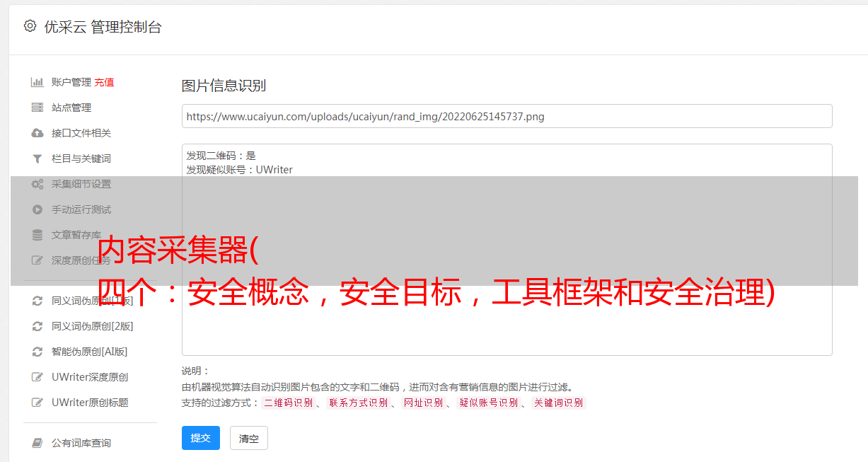Screen dimensions: 868x462
Task: Click the 说明： label
Action: (196, 371)
